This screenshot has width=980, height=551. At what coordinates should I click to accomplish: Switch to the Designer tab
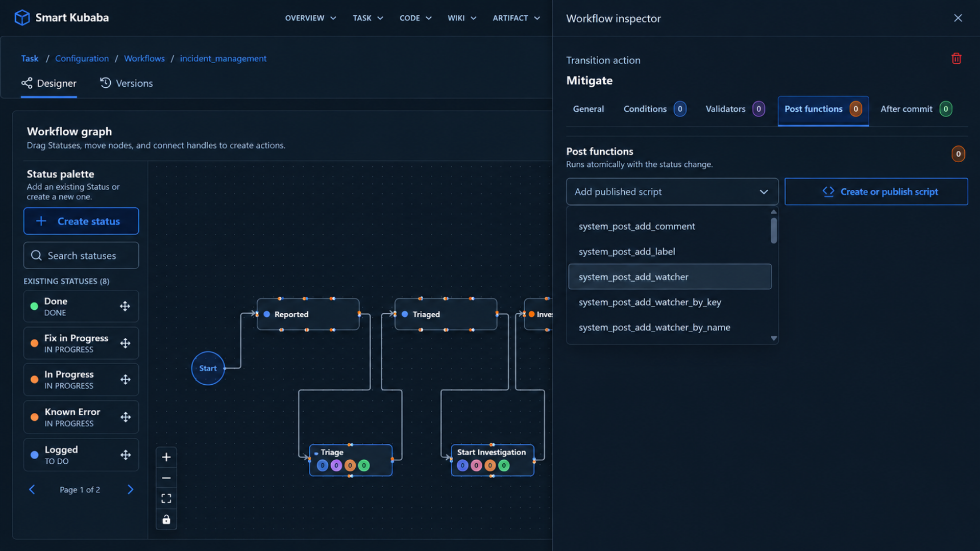click(x=49, y=83)
